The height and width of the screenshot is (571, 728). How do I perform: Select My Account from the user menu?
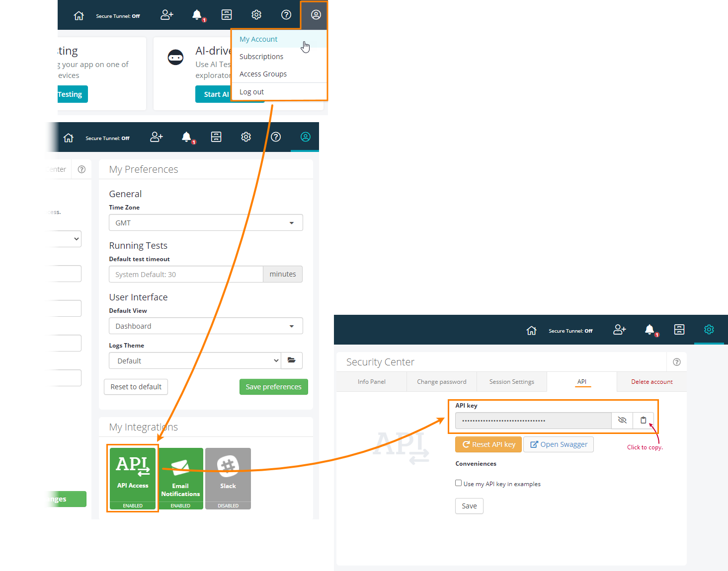[x=258, y=39]
